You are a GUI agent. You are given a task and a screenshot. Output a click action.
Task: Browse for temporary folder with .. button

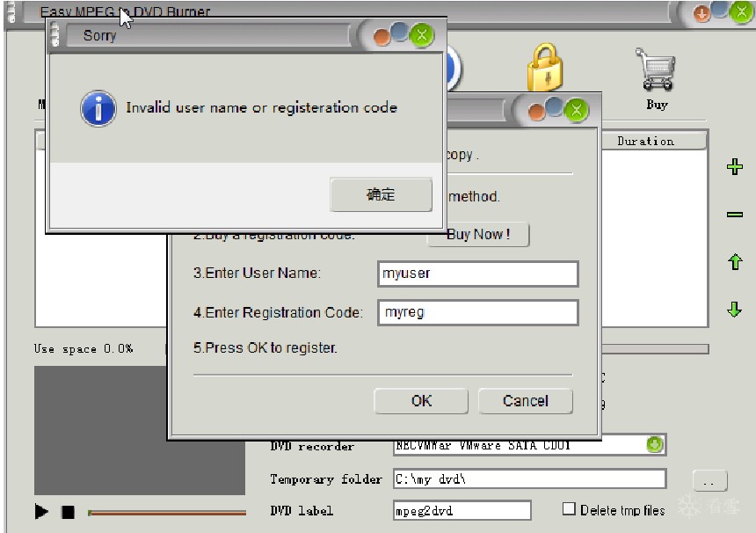coord(709,481)
